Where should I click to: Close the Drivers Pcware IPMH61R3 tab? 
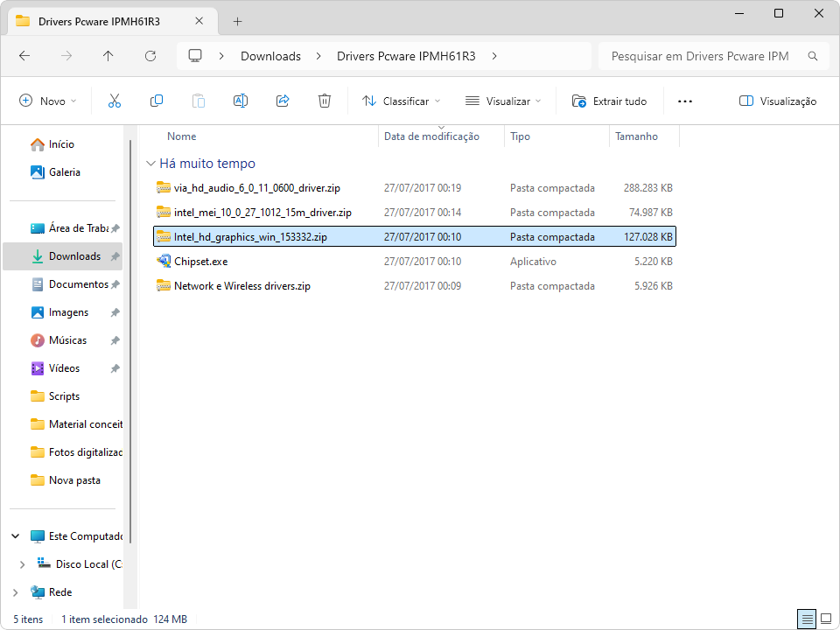(x=199, y=21)
